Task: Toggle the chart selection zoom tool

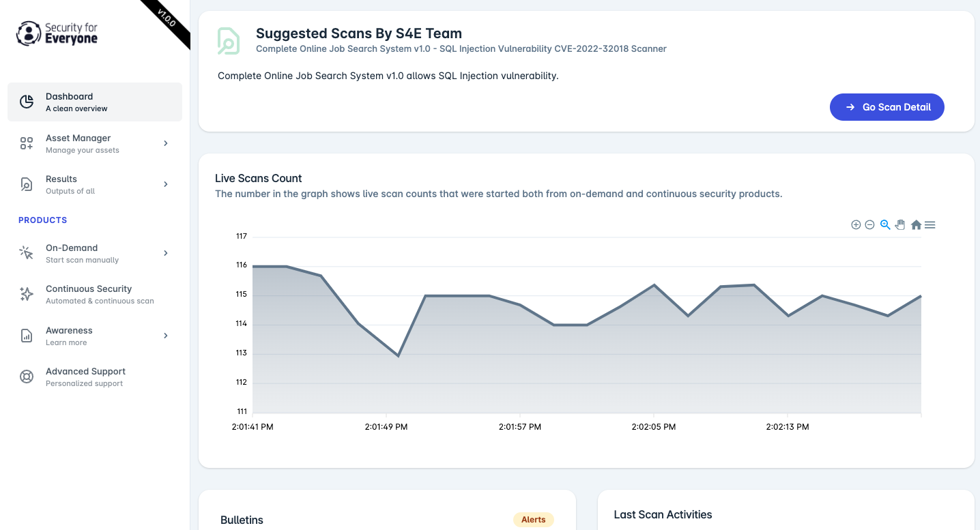Action: pos(885,224)
